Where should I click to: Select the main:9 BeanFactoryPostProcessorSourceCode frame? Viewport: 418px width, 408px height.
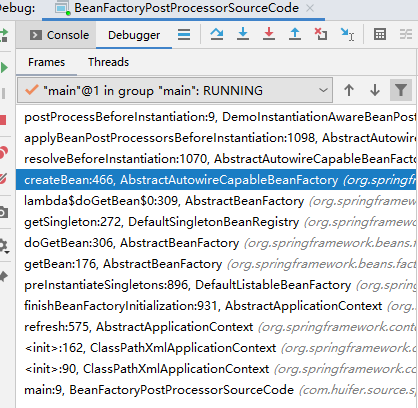point(217,390)
